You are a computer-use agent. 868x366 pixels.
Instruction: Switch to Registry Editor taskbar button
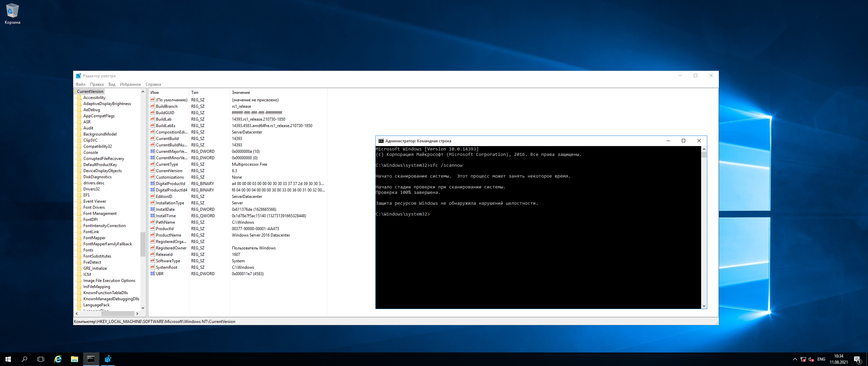point(108,359)
